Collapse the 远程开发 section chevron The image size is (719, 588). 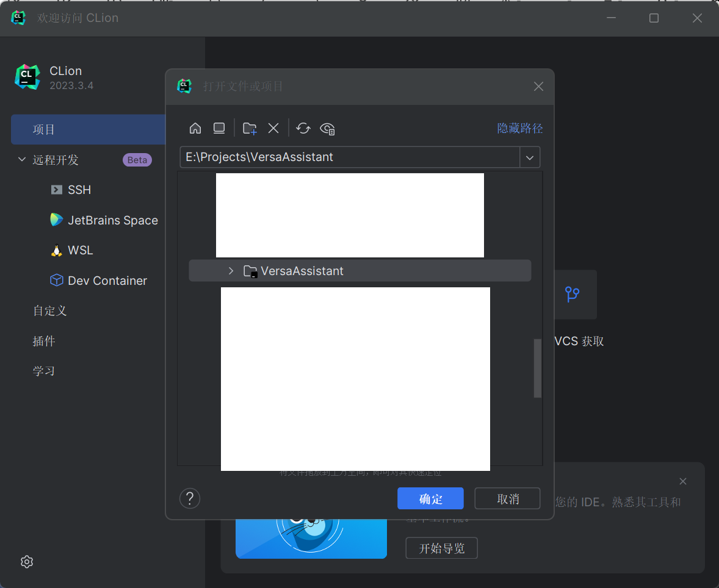click(21, 159)
